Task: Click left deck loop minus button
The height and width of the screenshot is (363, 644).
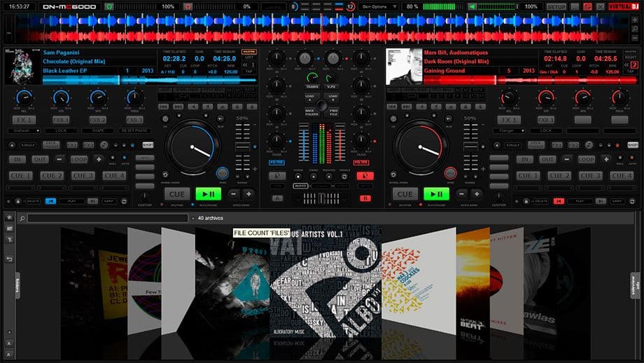Action: 59,159
